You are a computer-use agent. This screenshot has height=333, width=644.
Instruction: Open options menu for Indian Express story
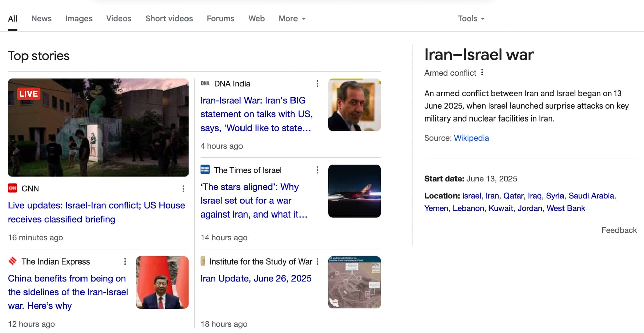click(125, 261)
